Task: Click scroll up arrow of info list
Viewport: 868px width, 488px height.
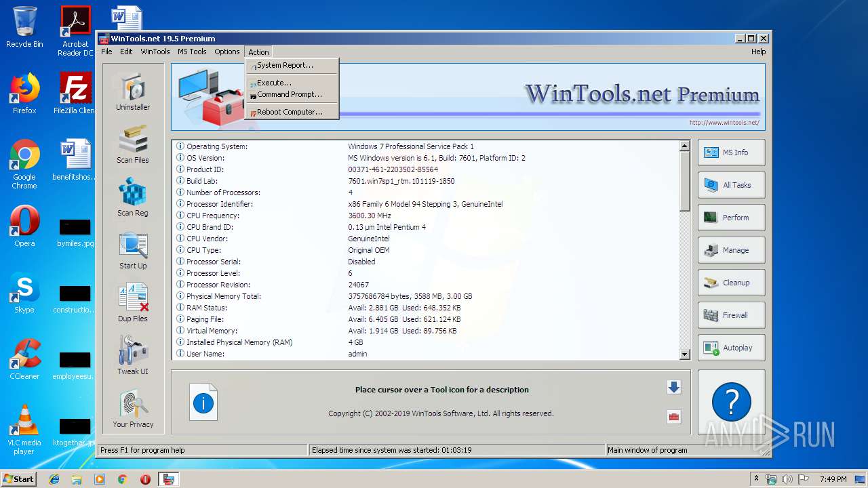Action: [x=684, y=146]
